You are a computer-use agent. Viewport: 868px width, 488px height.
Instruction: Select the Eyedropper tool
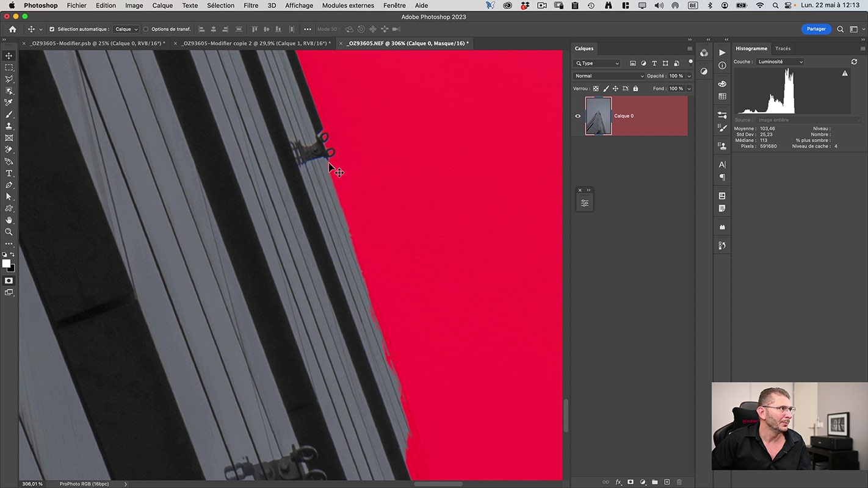point(9,102)
